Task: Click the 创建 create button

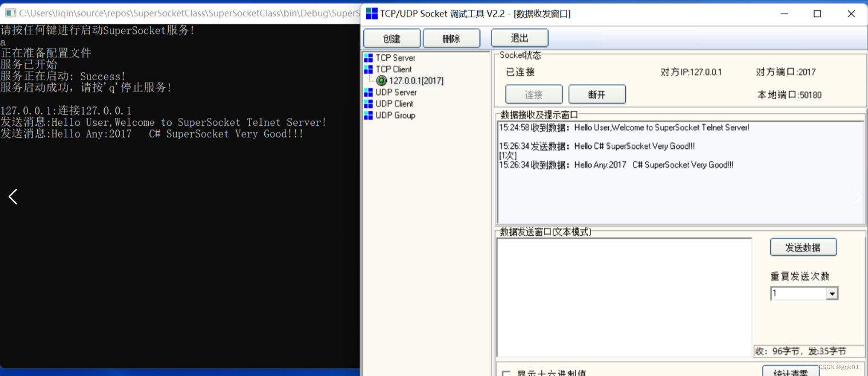Action: tap(391, 38)
